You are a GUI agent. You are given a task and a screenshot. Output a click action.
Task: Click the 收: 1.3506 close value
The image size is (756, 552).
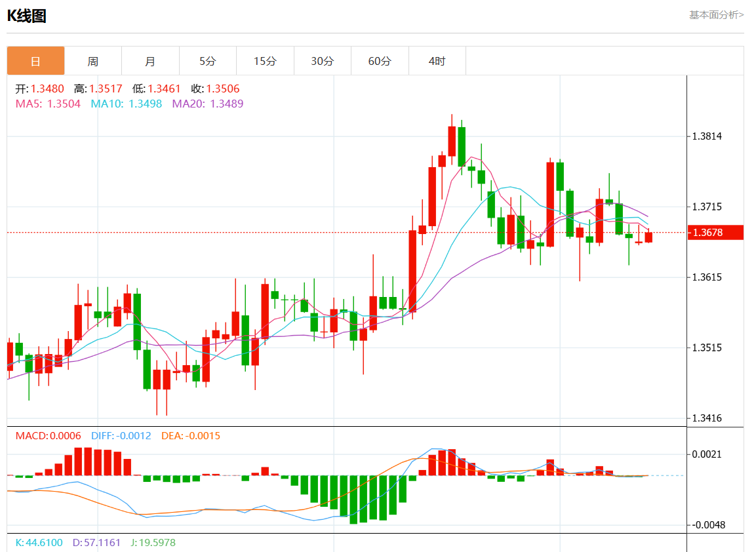point(215,89)
